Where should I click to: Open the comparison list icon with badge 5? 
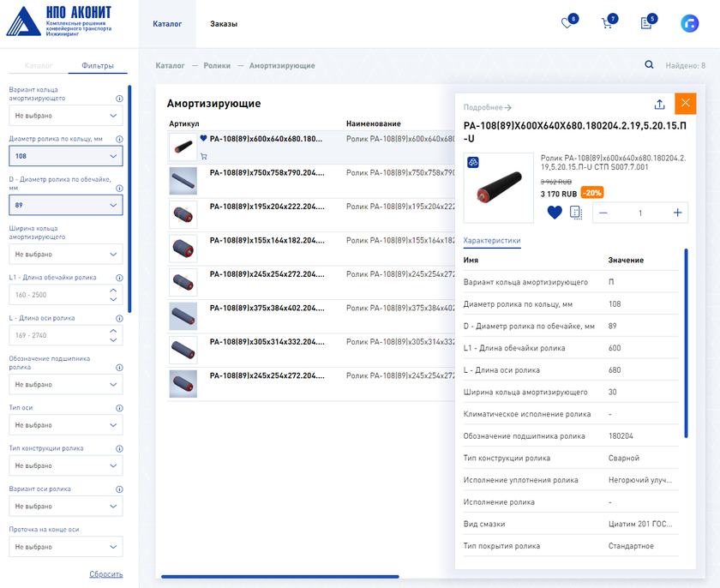[x=647, y=24]
